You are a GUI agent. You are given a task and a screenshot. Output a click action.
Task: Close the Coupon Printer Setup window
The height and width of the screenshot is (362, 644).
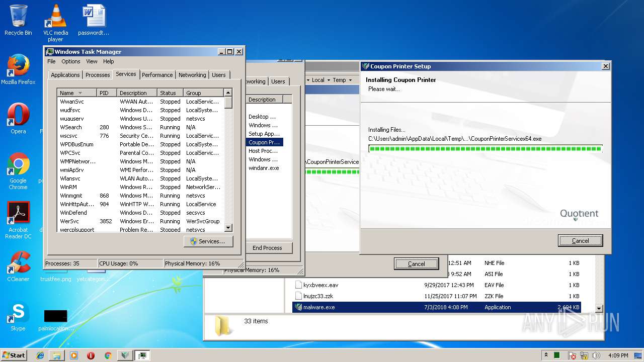pyautogui.click(x=606, y=66)
